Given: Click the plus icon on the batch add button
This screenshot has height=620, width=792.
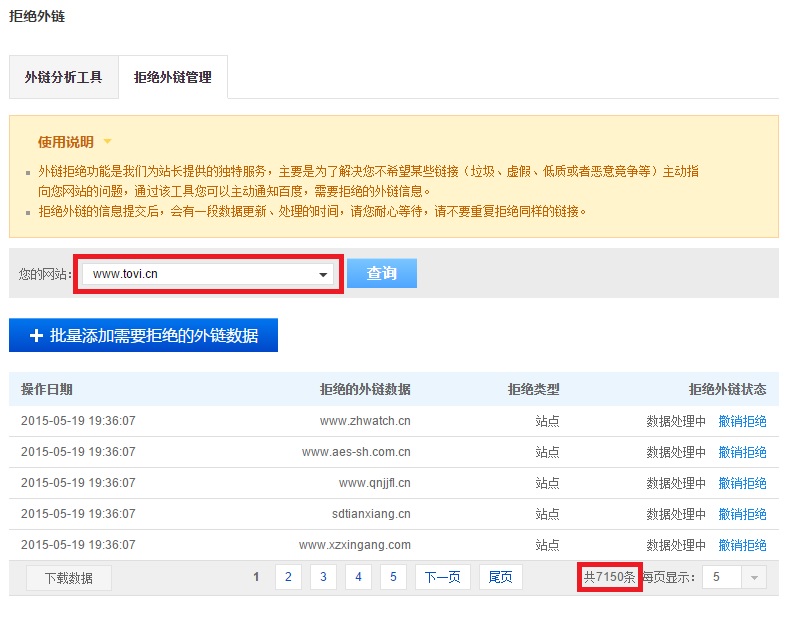Looking at the screenshot, I should click(36, 336).
